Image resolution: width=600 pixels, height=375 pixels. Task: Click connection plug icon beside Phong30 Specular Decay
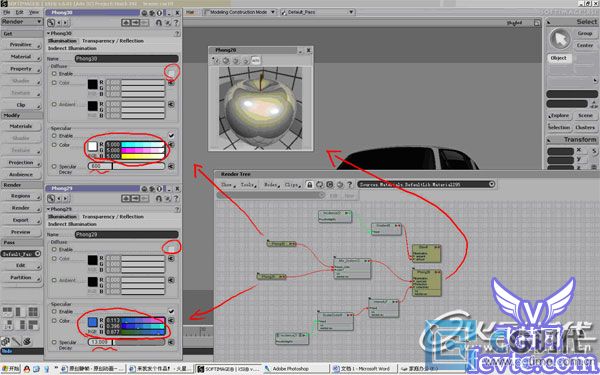pos(171,166)
